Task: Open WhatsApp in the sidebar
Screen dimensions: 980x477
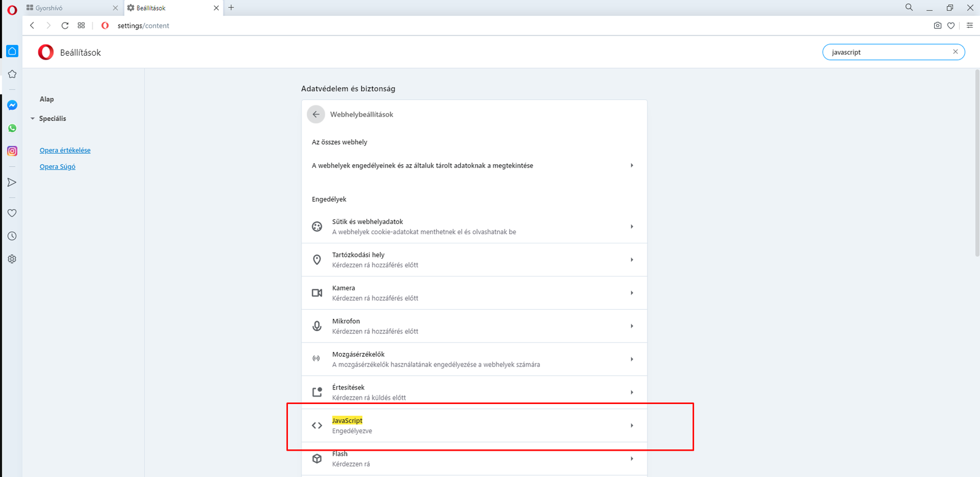Action: click(x=12, y=128)
